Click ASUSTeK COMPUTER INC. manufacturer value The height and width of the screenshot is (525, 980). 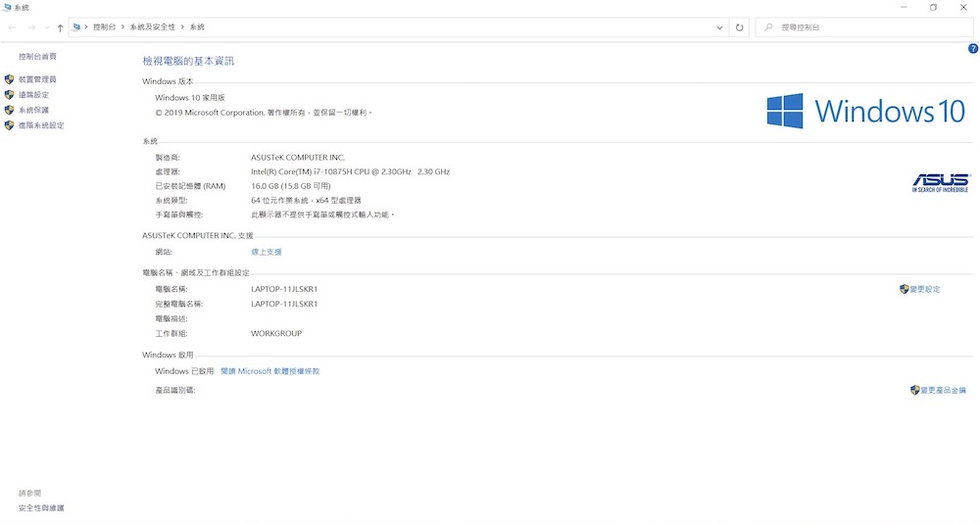(298, 158)
